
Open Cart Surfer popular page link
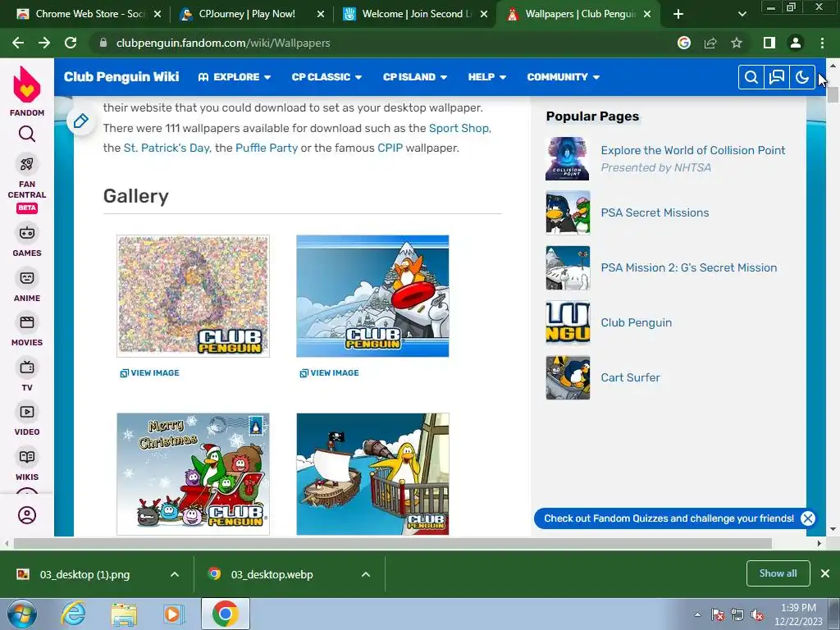point(630,377)
